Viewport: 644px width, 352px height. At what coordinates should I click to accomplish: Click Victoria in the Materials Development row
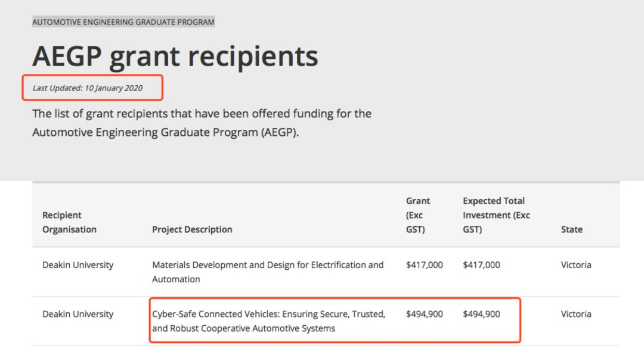[576, 265]
